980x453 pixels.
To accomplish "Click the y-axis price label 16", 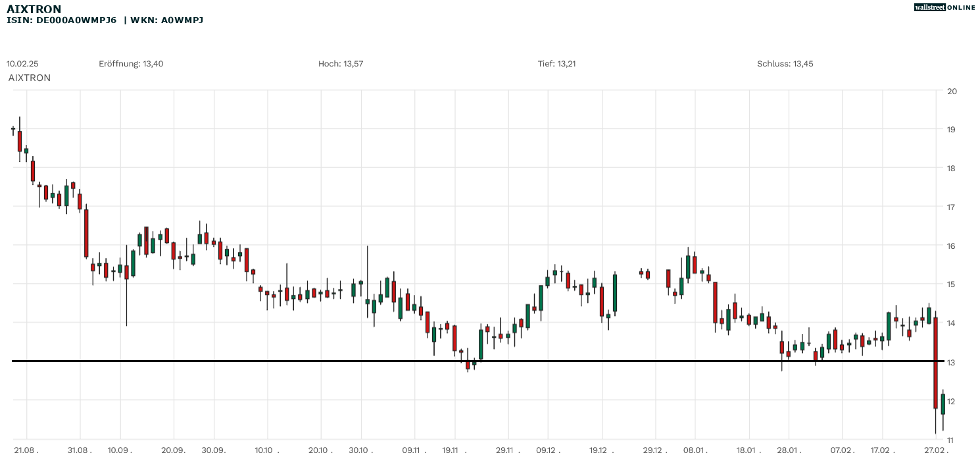I will coord(951,246).
